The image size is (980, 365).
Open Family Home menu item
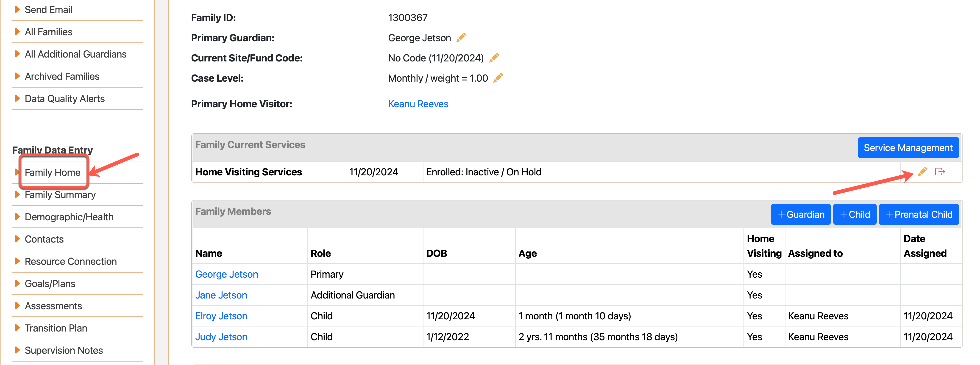53,172
